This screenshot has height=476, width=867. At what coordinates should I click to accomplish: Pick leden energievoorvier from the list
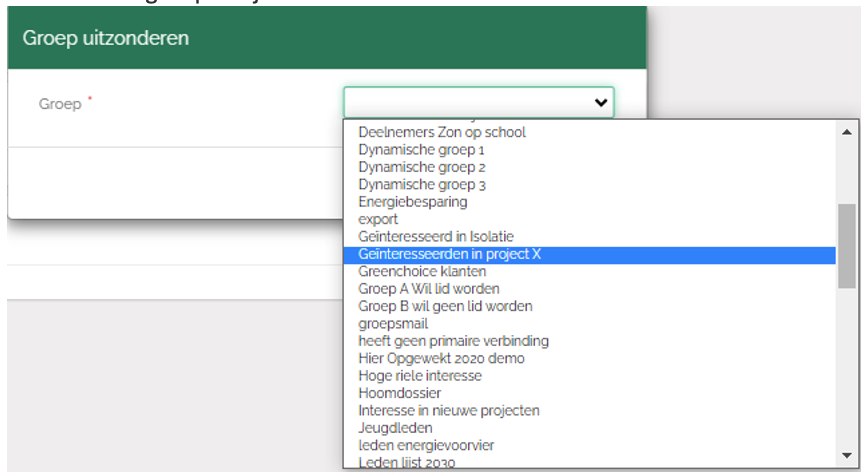[426, 445]
